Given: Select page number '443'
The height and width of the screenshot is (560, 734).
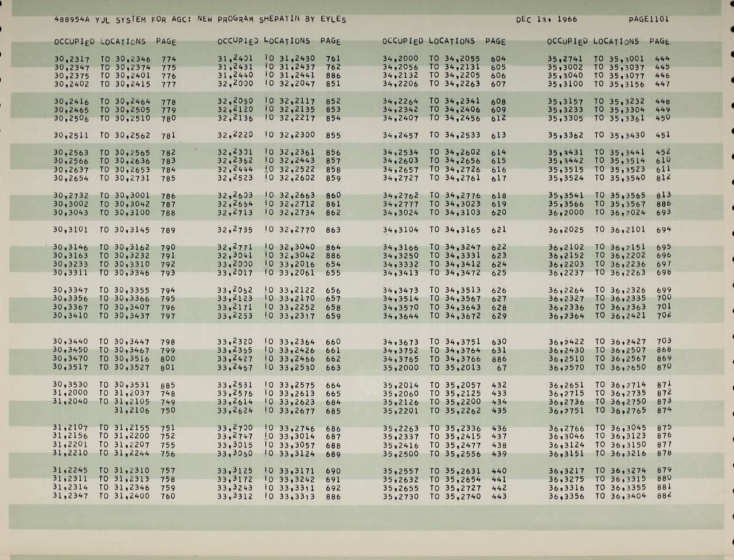Looking at the screenshot, I should [x=499, y=496].
